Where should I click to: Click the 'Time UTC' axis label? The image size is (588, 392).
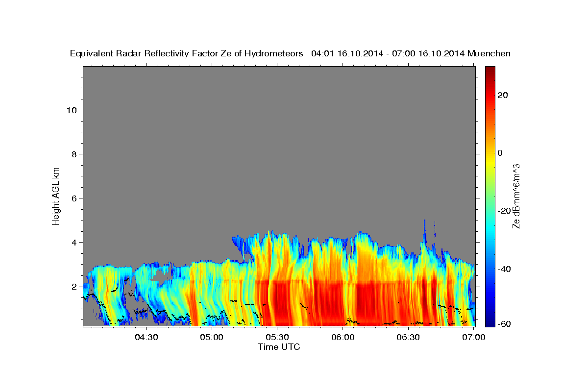coord(279,347)
